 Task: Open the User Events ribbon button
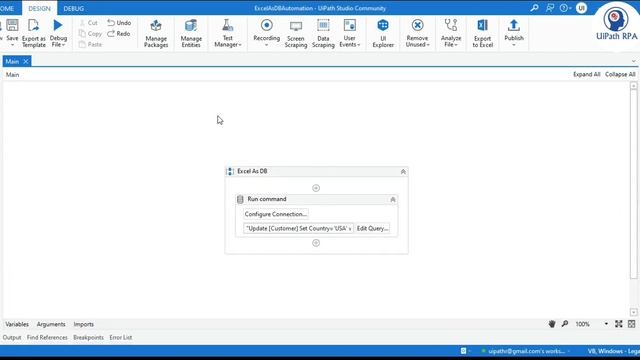[x=350, y=33]
